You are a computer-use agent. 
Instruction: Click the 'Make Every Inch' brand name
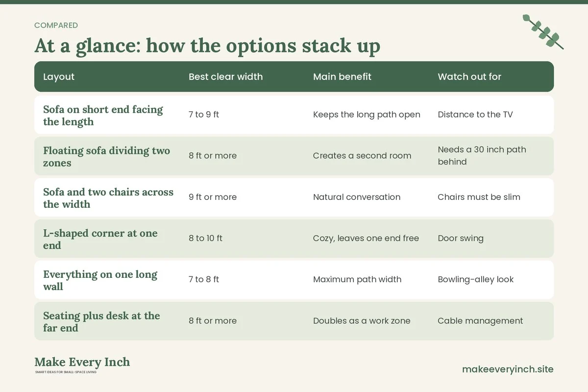[82, 362]
